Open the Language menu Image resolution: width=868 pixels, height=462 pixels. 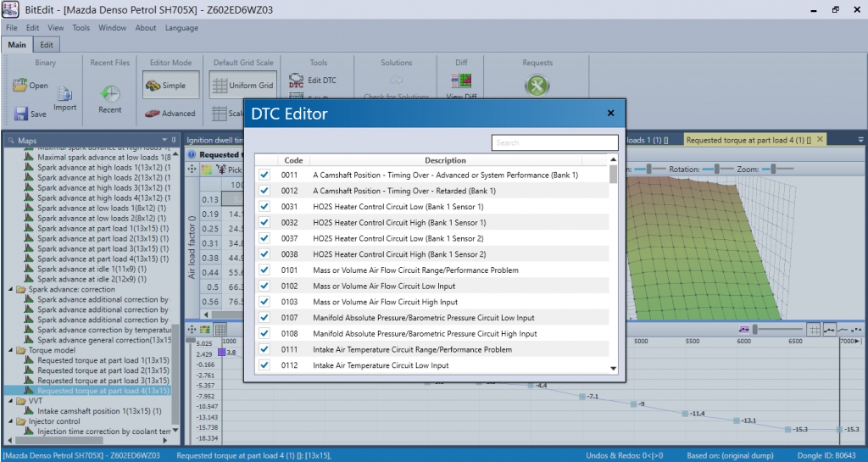point(181,28)
